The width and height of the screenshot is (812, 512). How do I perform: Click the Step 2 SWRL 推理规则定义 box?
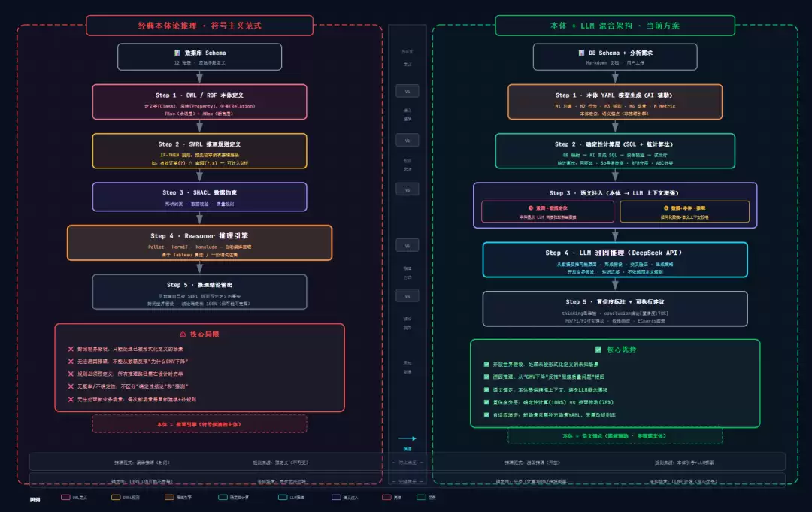[x=200, y=151]
